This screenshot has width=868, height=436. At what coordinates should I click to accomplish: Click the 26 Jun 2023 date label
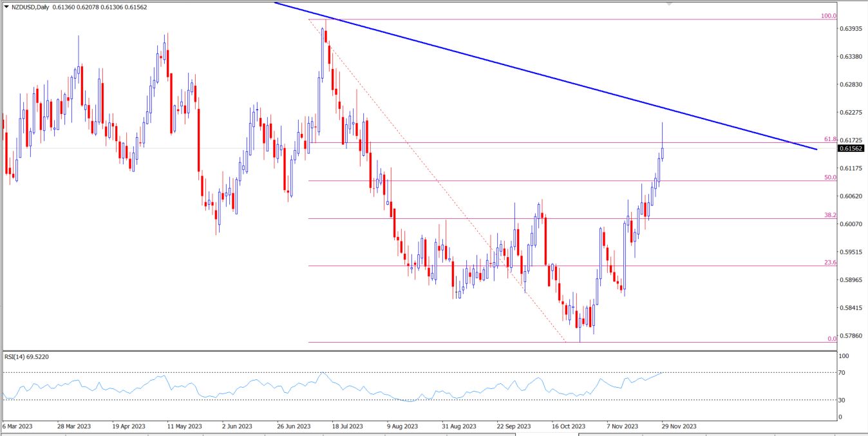tap(294, 426)
